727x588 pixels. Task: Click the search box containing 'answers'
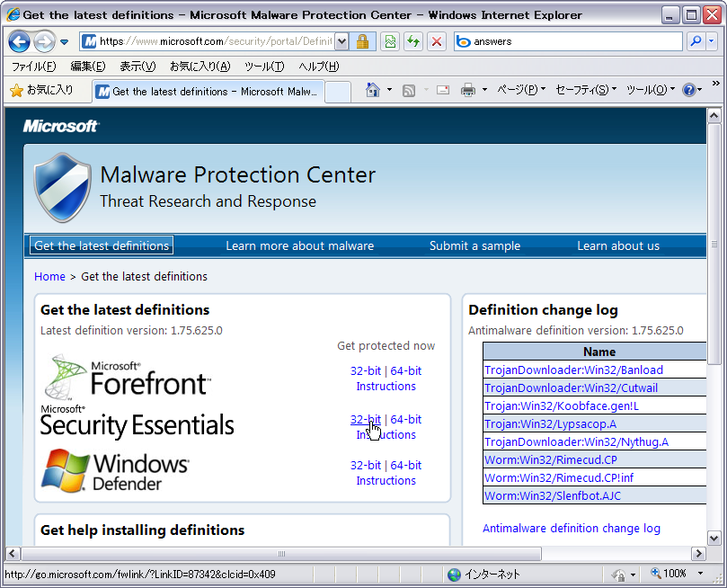[569, 41]
